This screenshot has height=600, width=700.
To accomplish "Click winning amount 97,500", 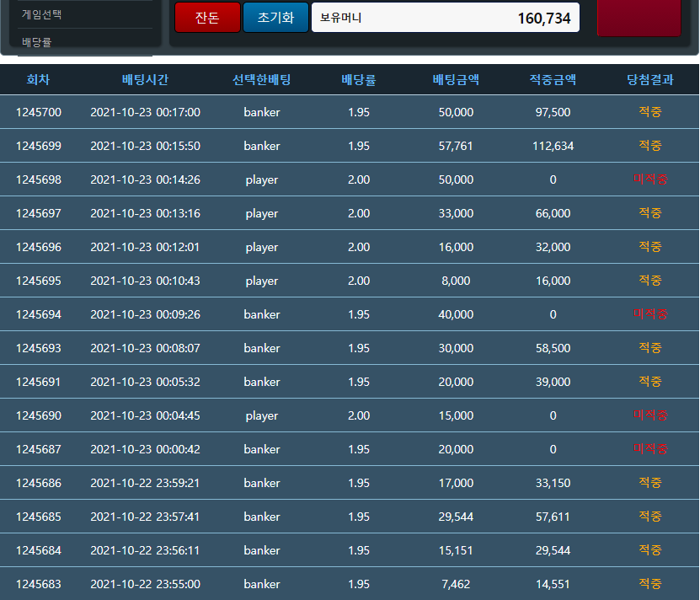I will click(553, 112).
